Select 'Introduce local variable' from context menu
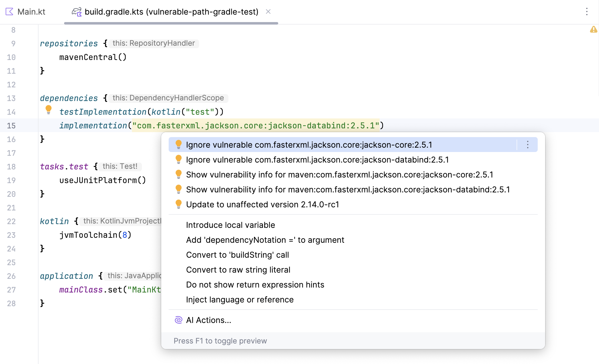 (230, 225)
